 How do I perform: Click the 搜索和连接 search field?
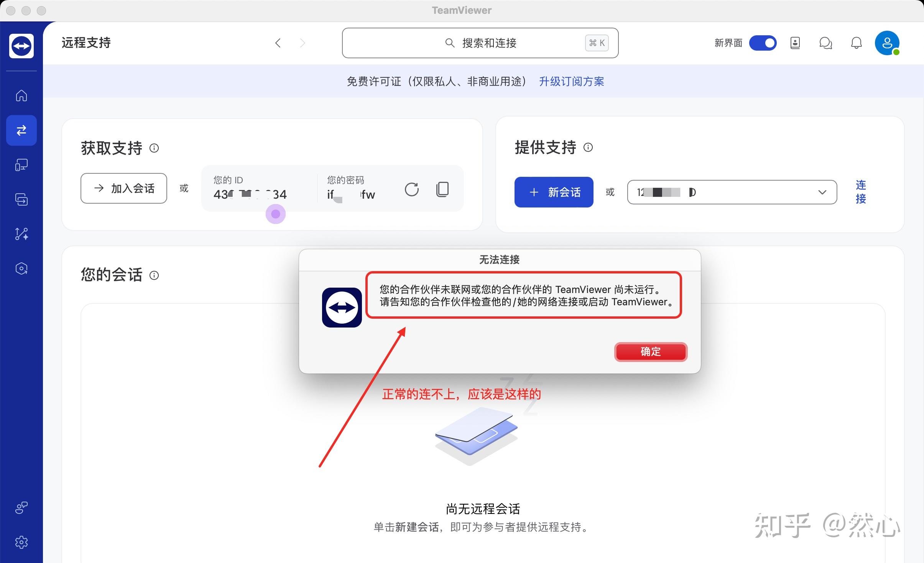479,43
